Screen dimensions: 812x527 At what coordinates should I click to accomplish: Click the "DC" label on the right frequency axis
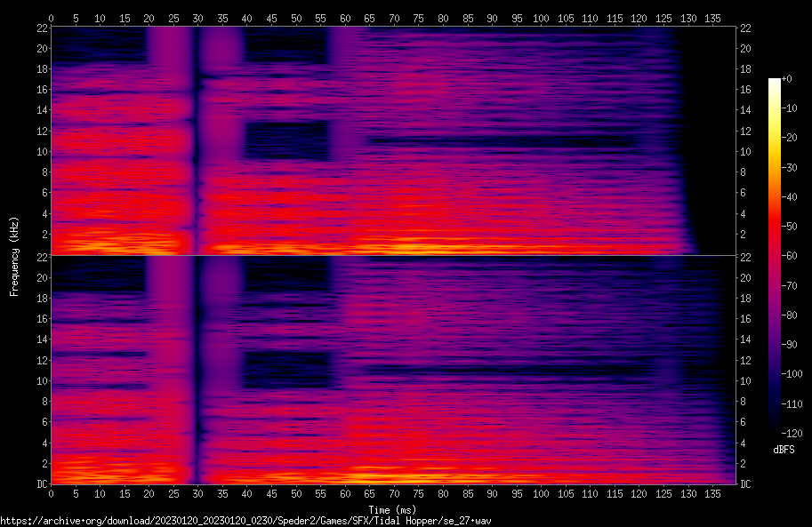(746, 484)
